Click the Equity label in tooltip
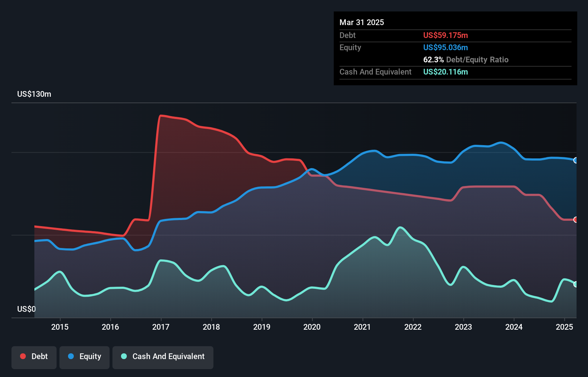 (350, 47)
